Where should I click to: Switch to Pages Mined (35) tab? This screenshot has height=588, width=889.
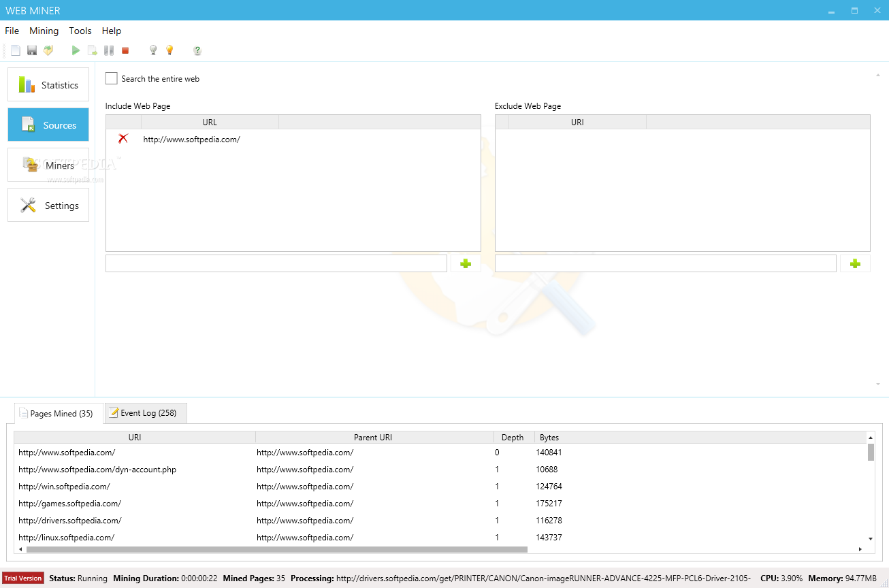[x=59, y=413]
